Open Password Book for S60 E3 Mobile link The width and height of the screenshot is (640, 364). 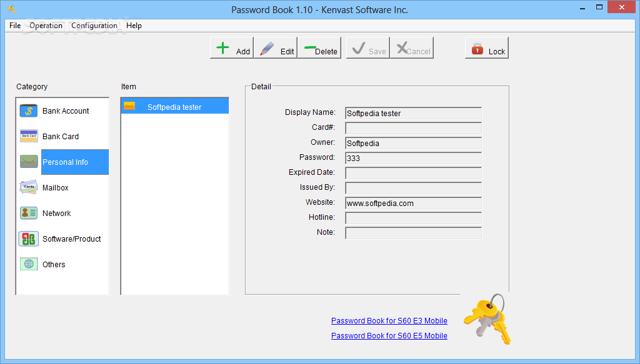click(x=389, y=321)
